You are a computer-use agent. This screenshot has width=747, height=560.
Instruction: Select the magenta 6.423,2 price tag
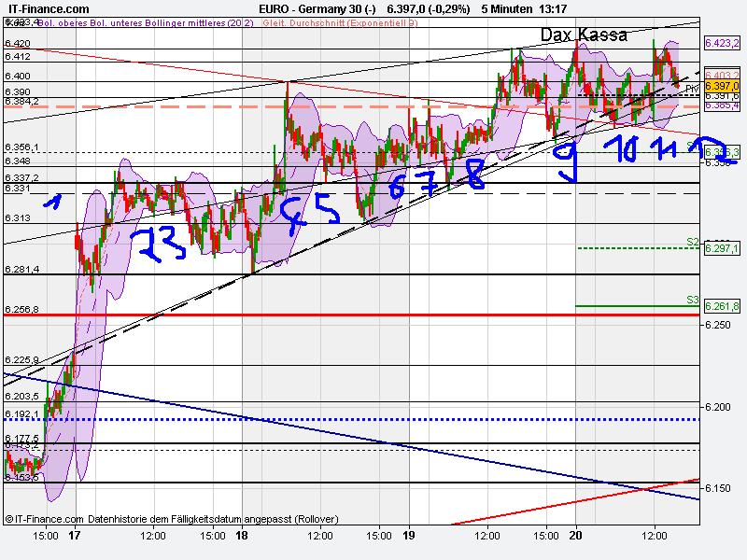point(722,43)
